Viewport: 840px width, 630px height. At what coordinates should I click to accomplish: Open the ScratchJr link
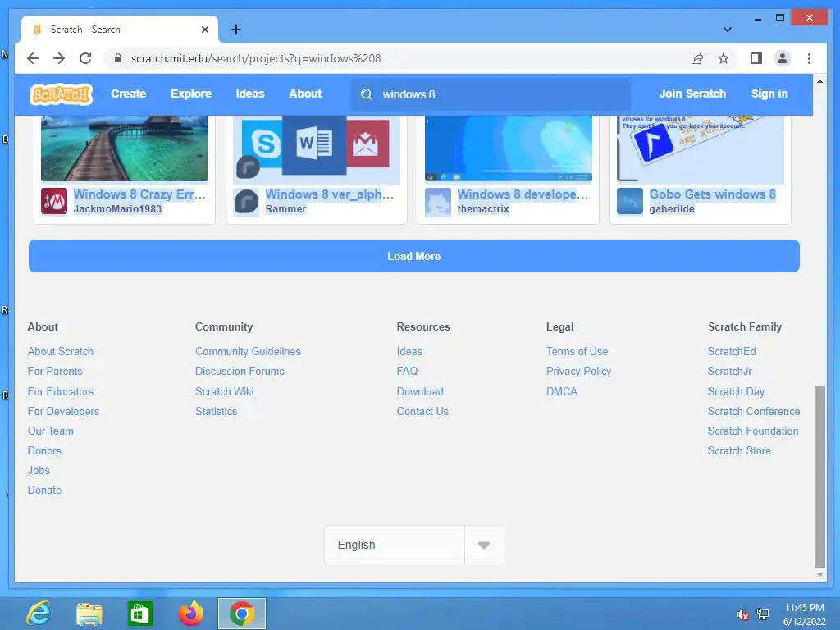pos(729,372)
